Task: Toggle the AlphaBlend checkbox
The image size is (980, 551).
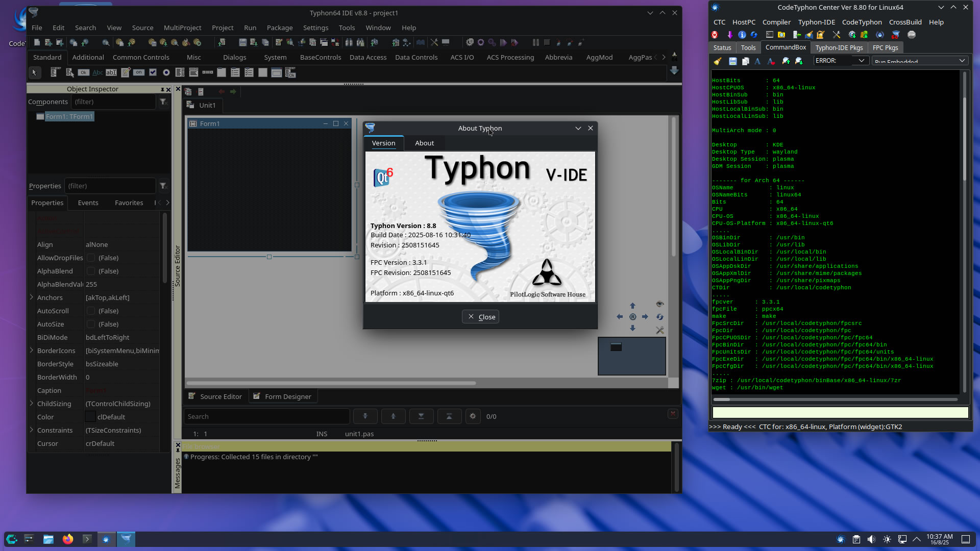Action: [91, 271]
